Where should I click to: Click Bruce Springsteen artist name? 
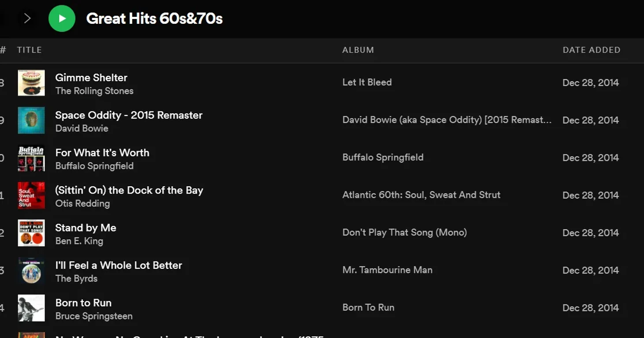(94, 316)
